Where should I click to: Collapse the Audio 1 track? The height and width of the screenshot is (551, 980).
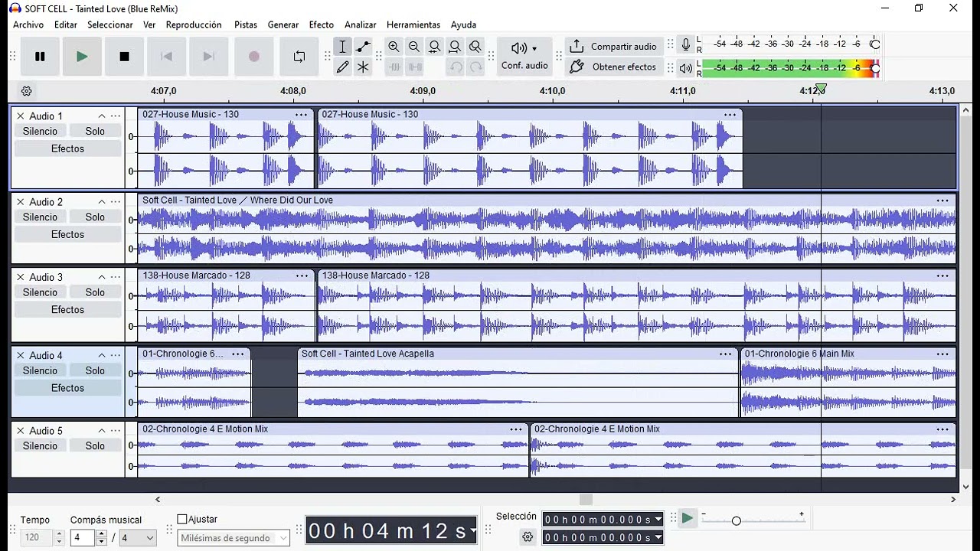tap(101, 116)
